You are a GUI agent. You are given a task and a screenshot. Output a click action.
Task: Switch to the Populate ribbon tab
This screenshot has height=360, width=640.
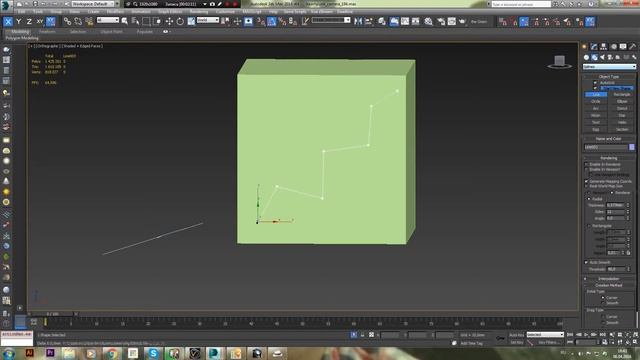(x=144, y=31)
